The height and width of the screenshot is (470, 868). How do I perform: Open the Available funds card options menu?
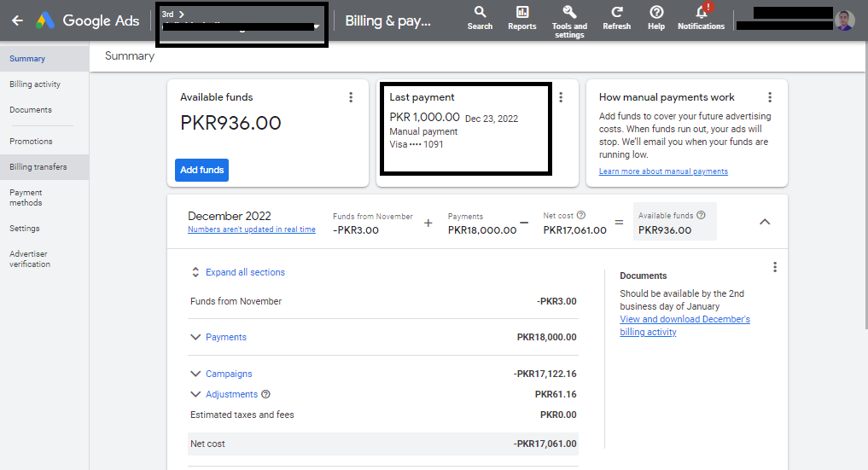pyautogui.click(x=351, y=97)
